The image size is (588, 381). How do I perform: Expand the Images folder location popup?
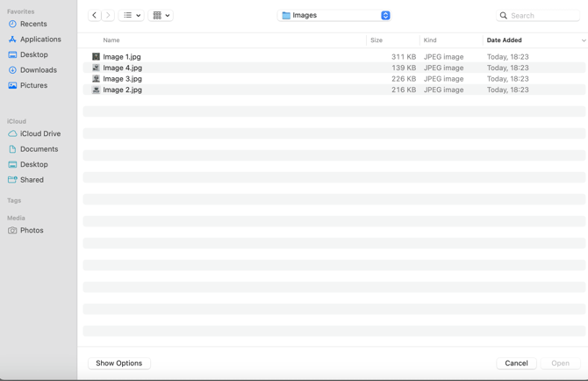pos(385,15)
